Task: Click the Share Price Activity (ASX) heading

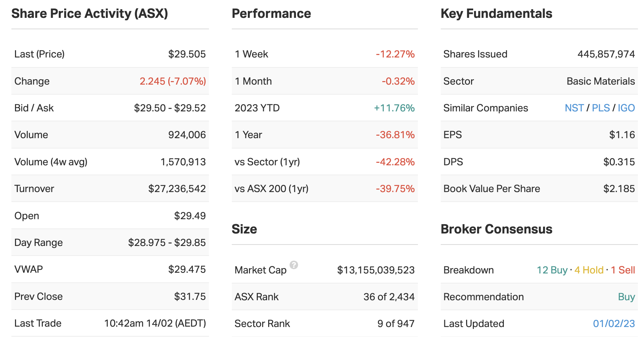Action: (x=90, y=14)
